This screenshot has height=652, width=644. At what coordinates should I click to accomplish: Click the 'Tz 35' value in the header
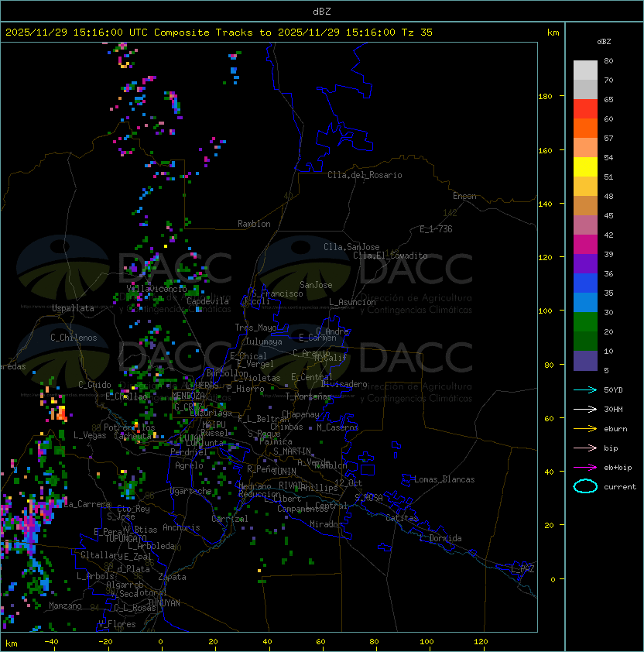tap(417, 33)
